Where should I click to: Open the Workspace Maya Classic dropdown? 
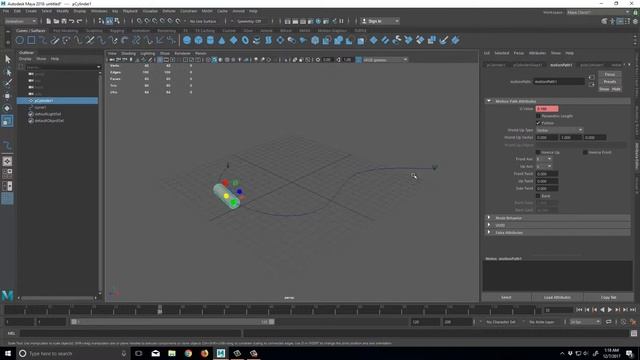(598, 12)
